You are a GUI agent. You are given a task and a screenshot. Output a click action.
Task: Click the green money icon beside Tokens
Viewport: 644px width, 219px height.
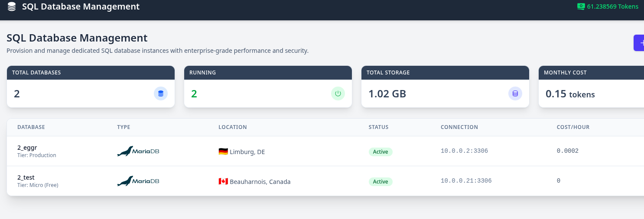click(581, 6)
